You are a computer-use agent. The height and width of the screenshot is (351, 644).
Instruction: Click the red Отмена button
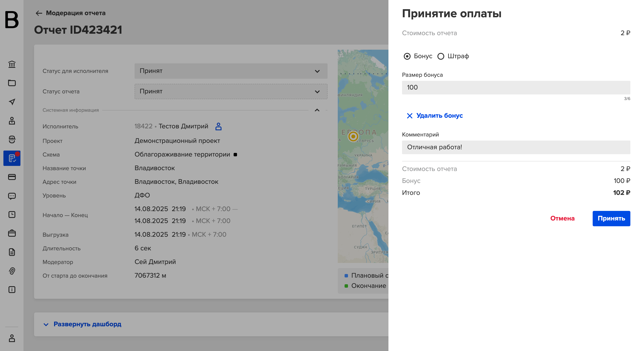(562, 218)
